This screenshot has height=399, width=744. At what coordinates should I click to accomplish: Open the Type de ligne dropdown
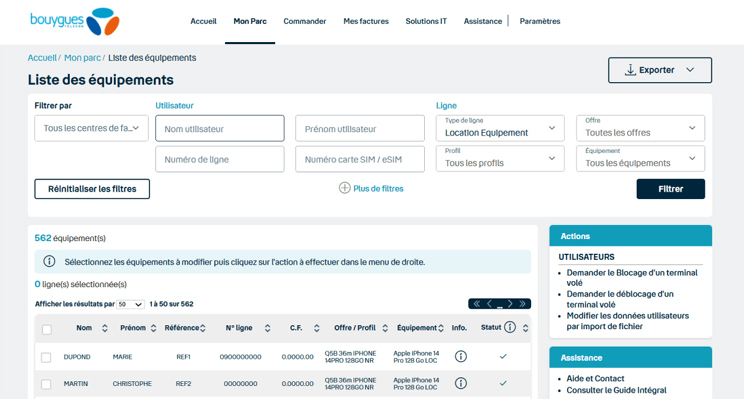pyautogui.click(x=500, y=128)
